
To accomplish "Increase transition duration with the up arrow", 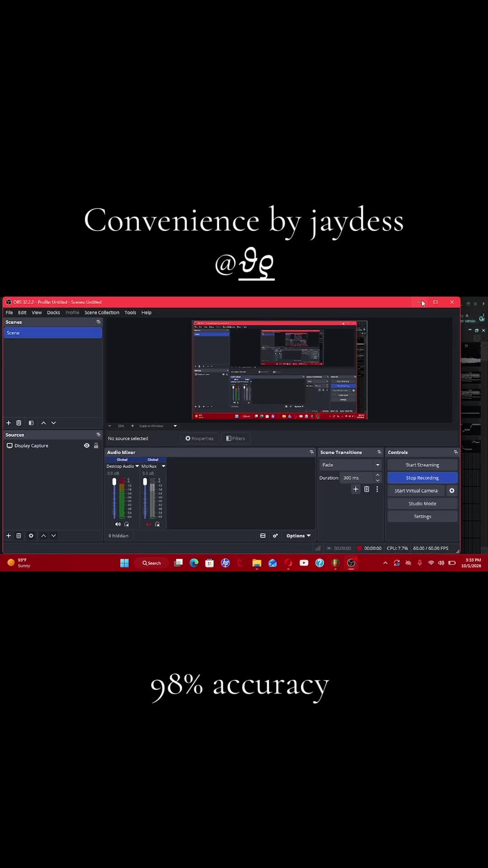I will (378, 475).
